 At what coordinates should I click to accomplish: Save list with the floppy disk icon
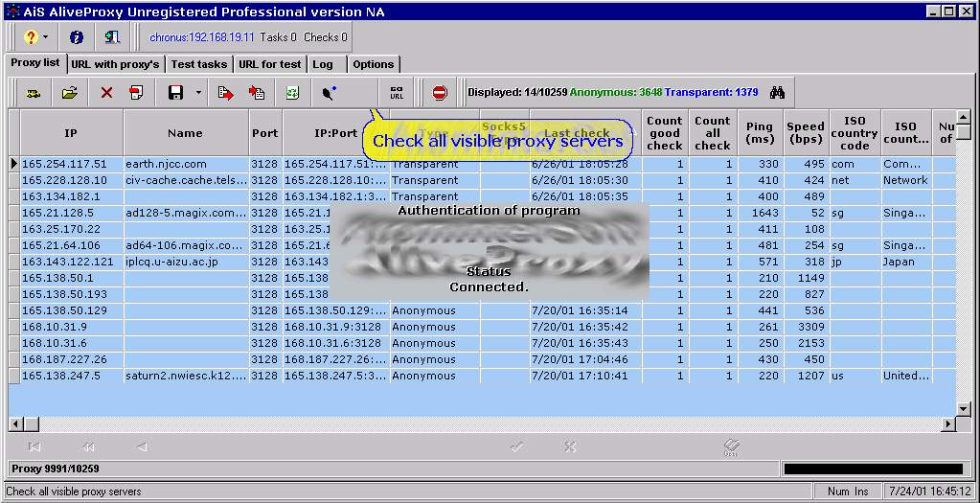[x=175, y=93]
